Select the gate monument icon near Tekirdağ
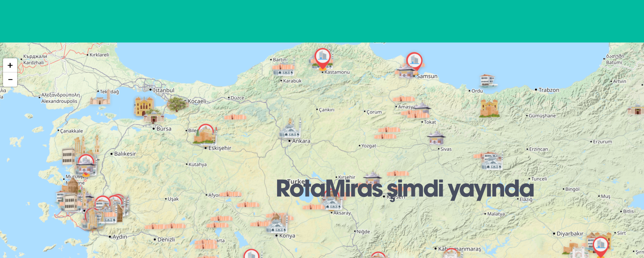The height and width of the screenshot is (258, 644). point(100,97)
